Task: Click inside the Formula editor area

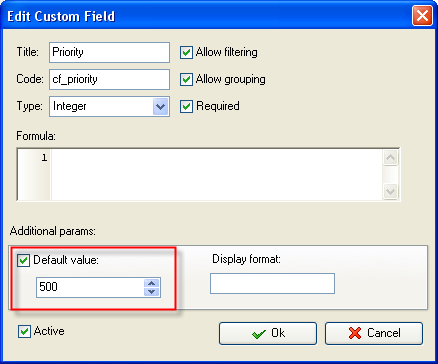Action: click(217, 174)
